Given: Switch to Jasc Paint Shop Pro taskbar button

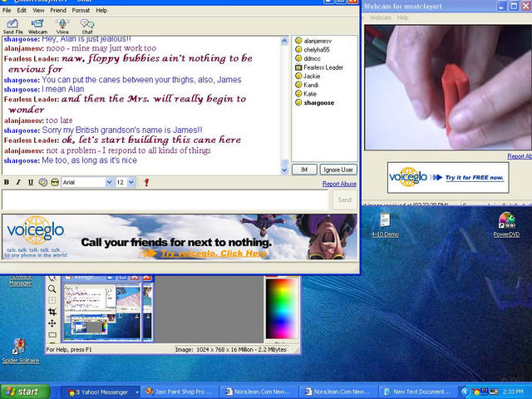Looking at the screenshot, I should click(180, 392).
